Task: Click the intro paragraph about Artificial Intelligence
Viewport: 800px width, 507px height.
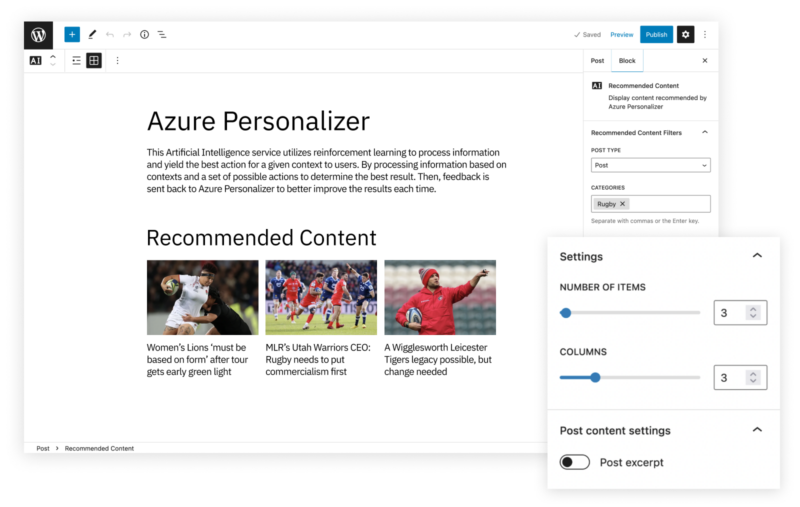Action: click(327, 170)
